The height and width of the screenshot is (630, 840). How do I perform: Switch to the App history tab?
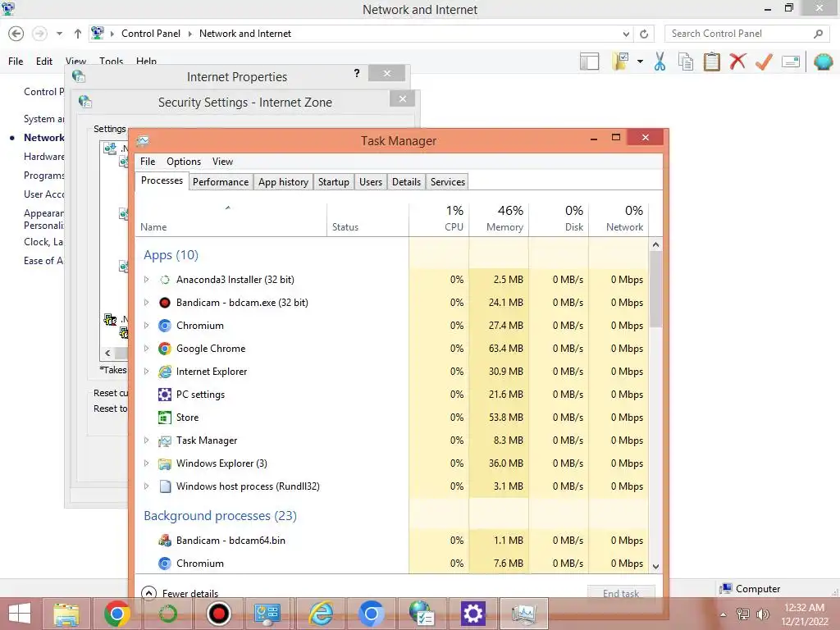[283, 182]
